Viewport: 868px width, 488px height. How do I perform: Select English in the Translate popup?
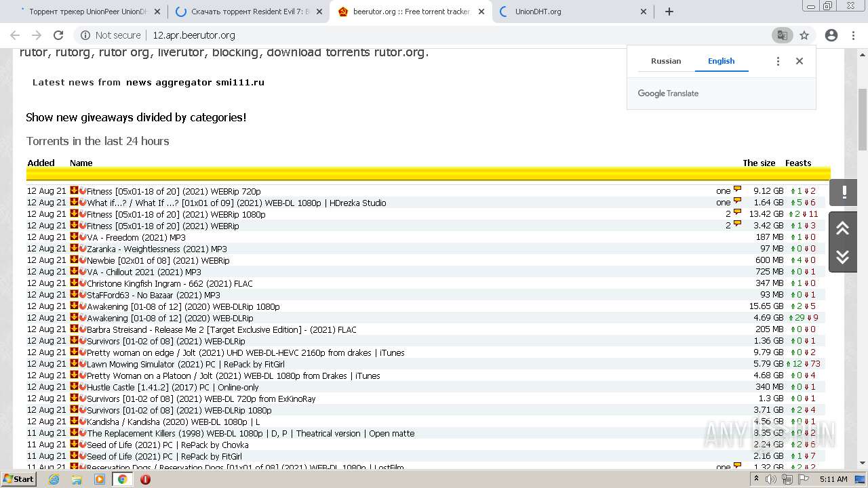(x=721, y=61)
